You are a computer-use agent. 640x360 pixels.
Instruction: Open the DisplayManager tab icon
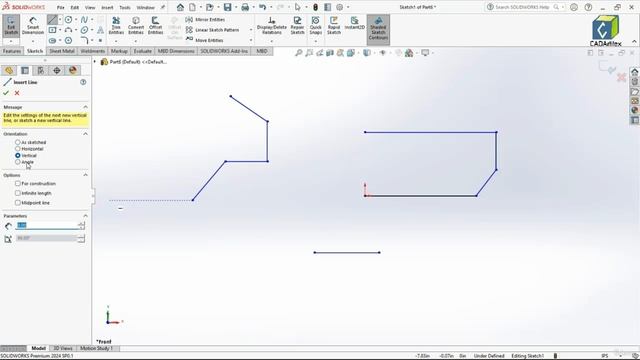point(73,70)
